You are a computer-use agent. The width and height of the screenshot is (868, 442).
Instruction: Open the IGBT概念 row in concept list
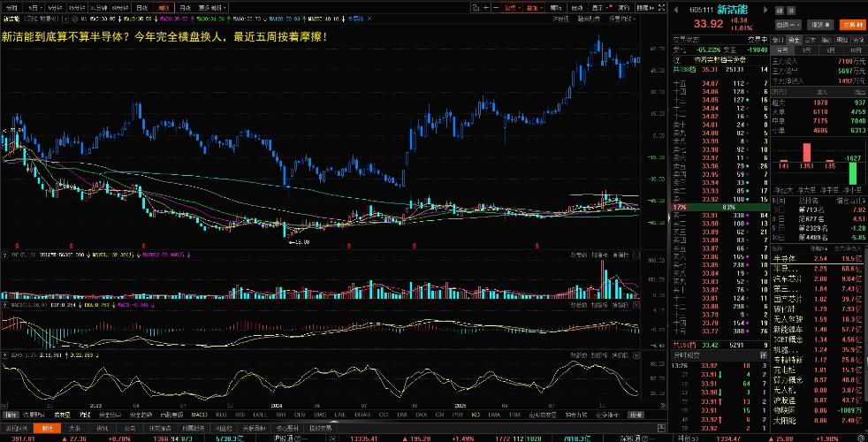819,339
